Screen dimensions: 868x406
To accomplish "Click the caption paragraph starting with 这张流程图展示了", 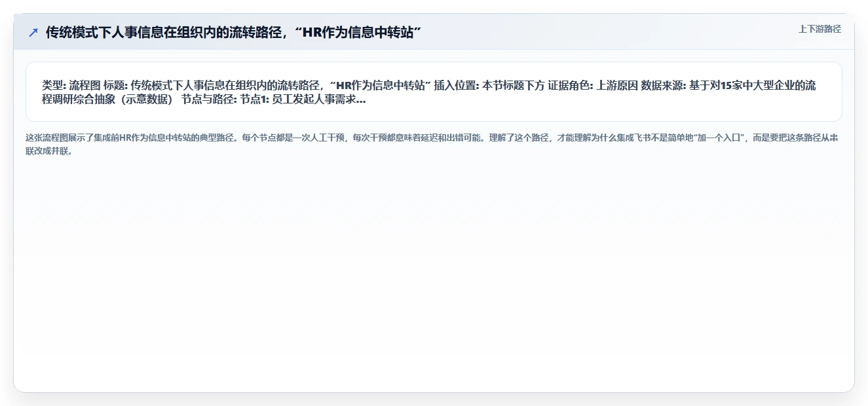I will 433,144.
